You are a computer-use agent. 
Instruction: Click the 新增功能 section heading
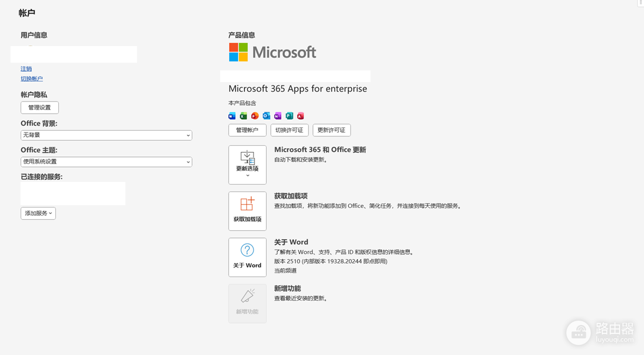tap(287, 288)
